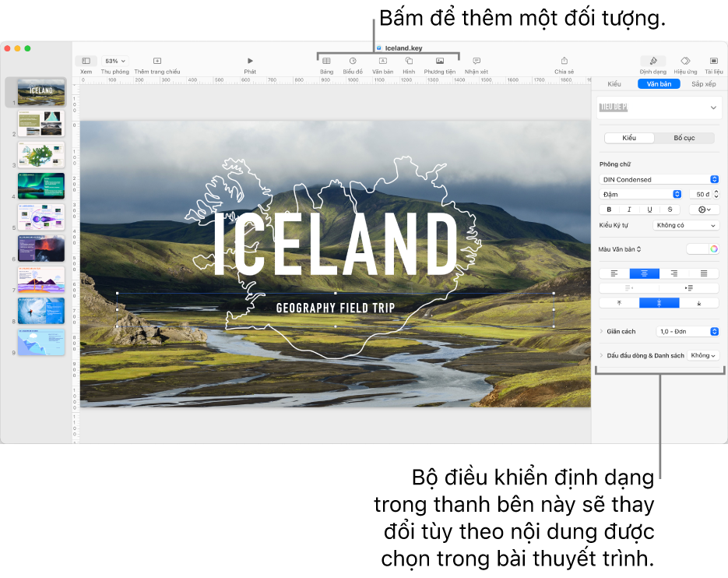Increase the text indent
The width and height of the screenshot is (728, 578).
click(x=689, y=288)
